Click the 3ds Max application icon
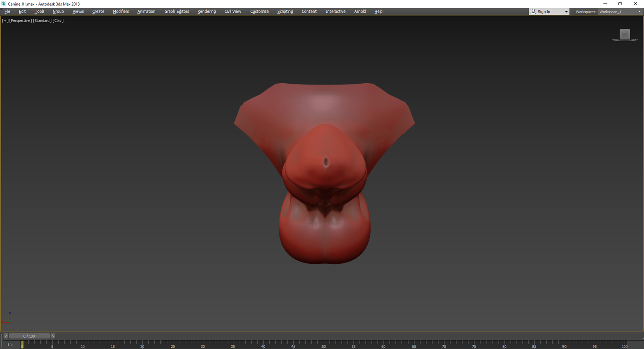This screenshot has height=349, width=644. point(4,4)
